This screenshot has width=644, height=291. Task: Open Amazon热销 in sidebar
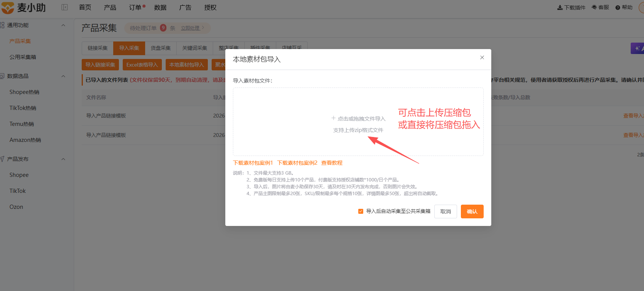point(25,140)
